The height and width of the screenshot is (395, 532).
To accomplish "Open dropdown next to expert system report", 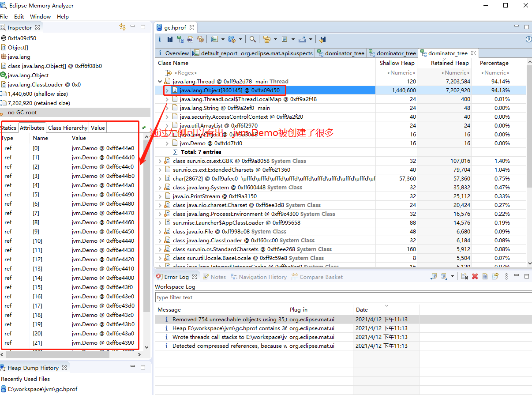I will click(223, 39).
